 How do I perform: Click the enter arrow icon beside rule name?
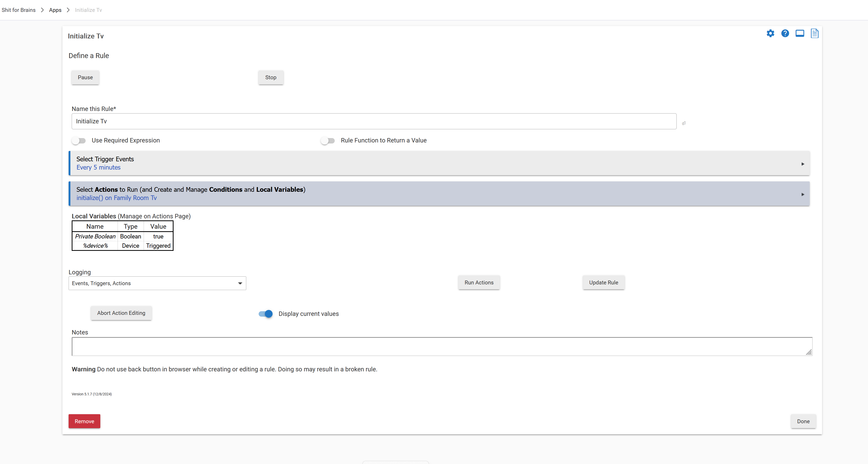tap(684, 123)
